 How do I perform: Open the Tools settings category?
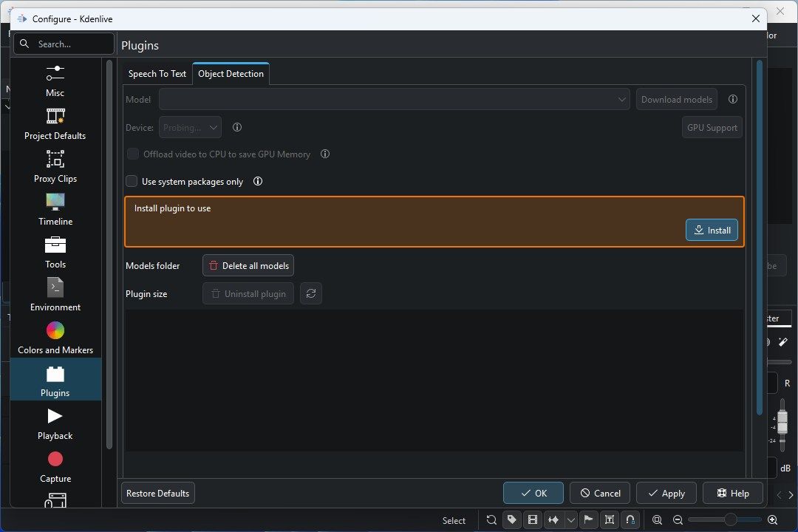pos(55,252)
